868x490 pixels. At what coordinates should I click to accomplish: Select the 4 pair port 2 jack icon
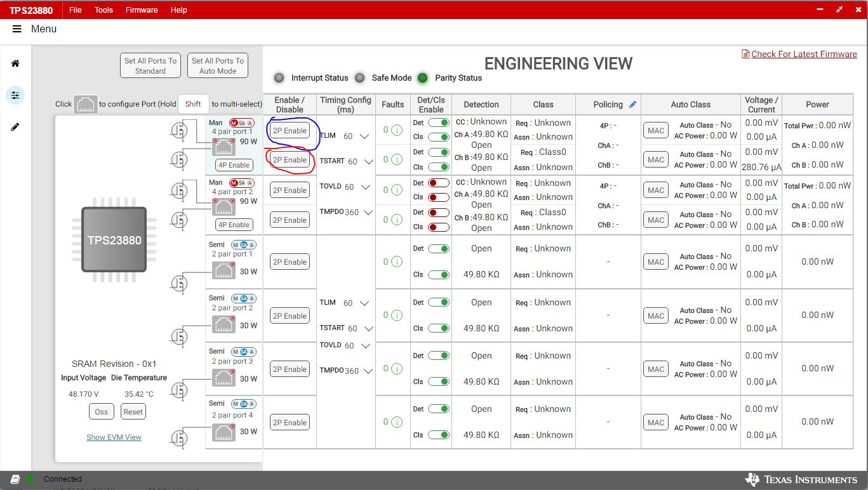point(224,208)
